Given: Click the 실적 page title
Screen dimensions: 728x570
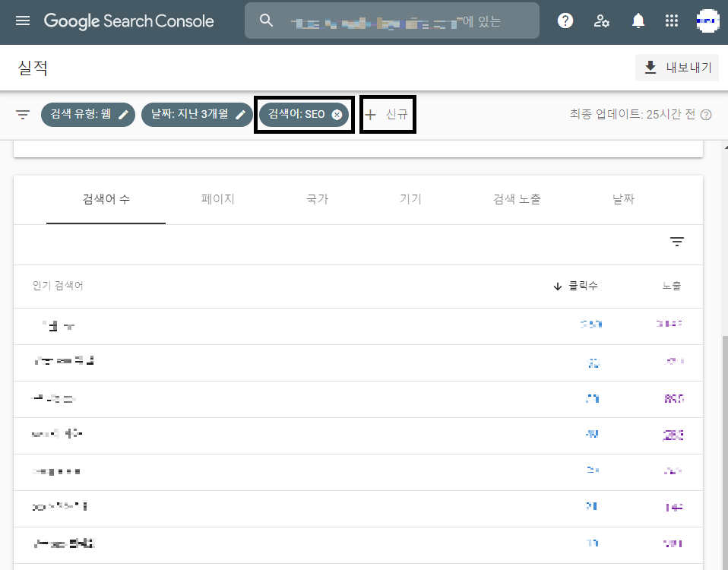Looking at the screenshot, I should [33, 68].
